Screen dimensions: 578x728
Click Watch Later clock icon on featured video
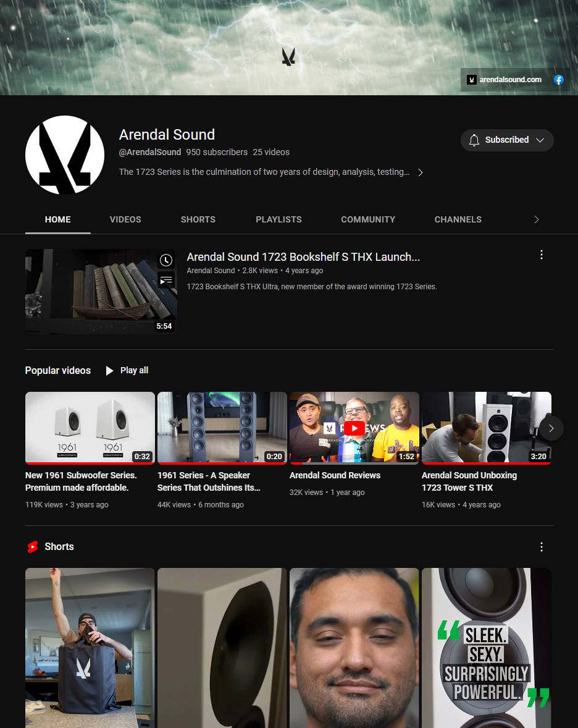(x=166, y=260)
